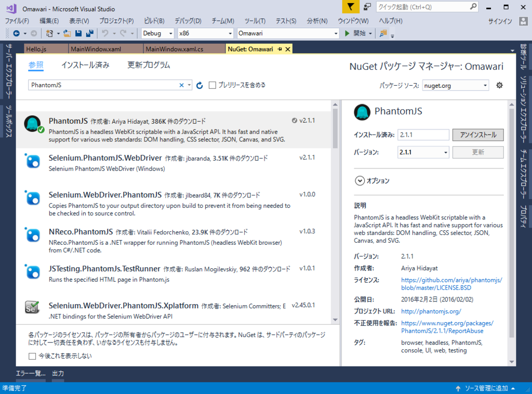Click ソース管理に追加 in status bar

(x=486, y=388)
